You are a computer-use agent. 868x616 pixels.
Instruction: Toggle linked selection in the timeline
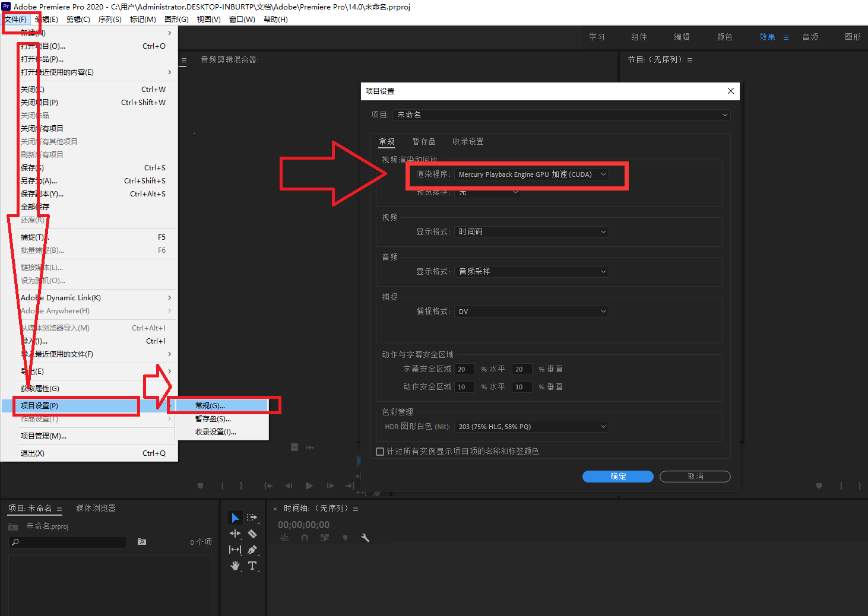coord(325,538)
